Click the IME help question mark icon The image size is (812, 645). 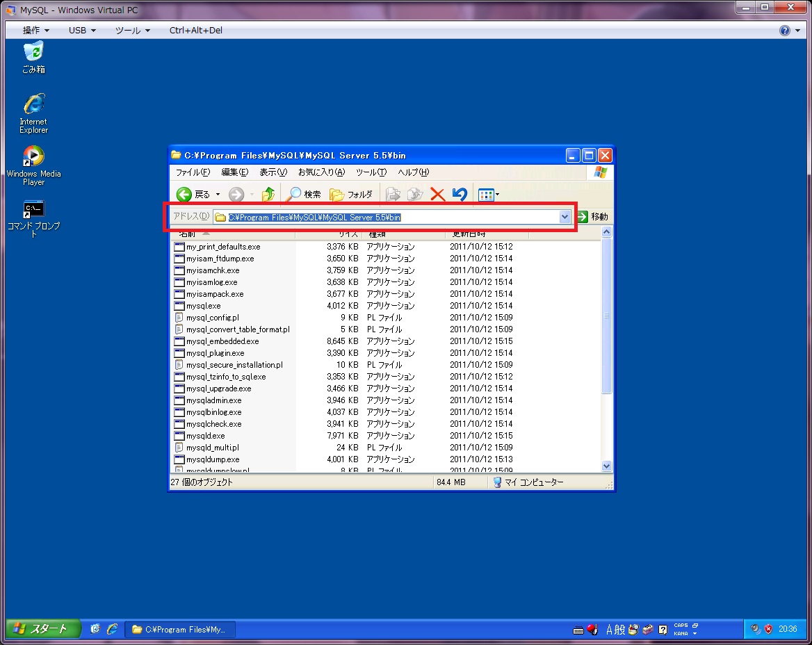pos(663,630)
